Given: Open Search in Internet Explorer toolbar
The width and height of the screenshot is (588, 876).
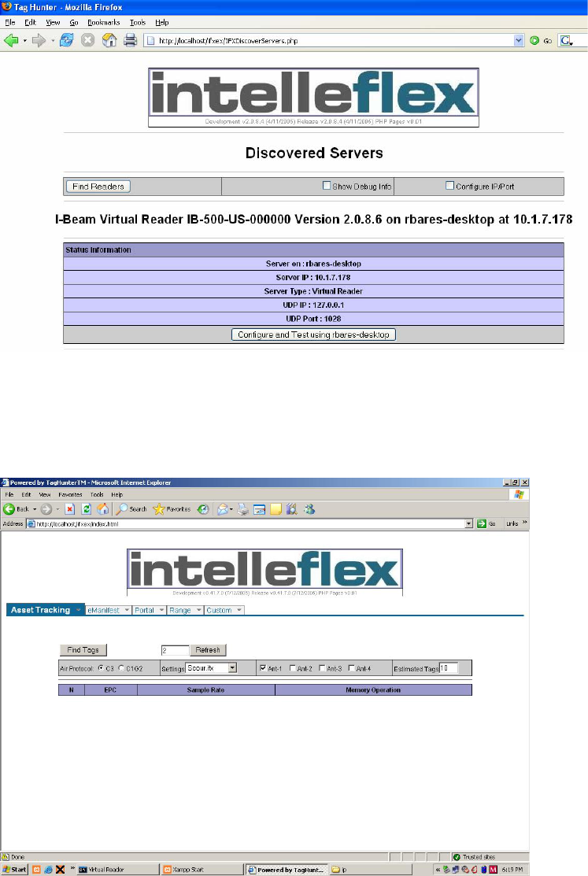Looking at the screenshot, I should 131,509.
